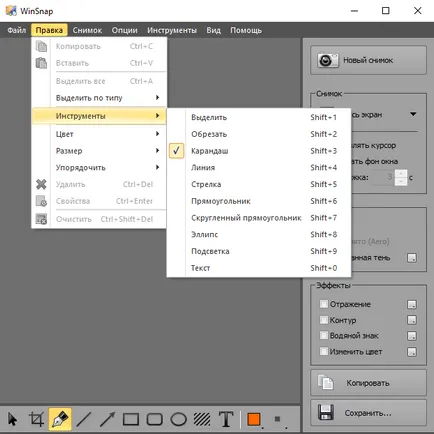Enable the Водяной знак checkbox
Viewport: 434px width, 434px height.
click(323, 335)
